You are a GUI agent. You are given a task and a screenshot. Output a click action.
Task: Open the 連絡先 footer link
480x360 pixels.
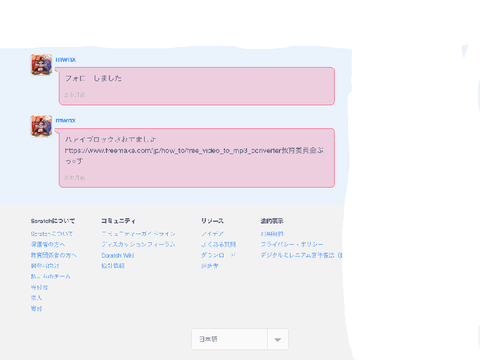click(210, 266)
